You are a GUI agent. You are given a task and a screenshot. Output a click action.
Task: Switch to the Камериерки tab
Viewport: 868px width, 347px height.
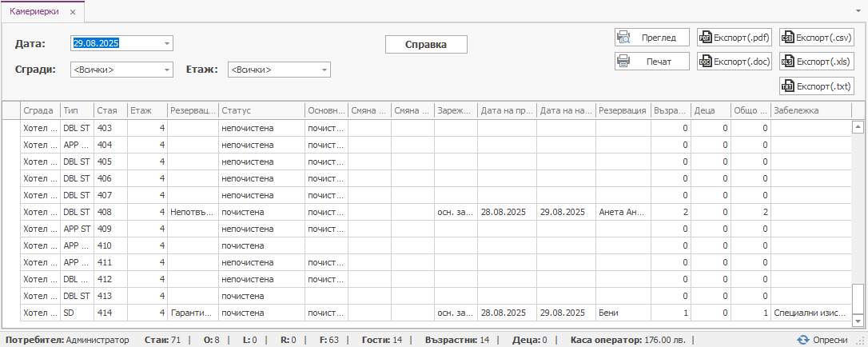click(33, 12)
